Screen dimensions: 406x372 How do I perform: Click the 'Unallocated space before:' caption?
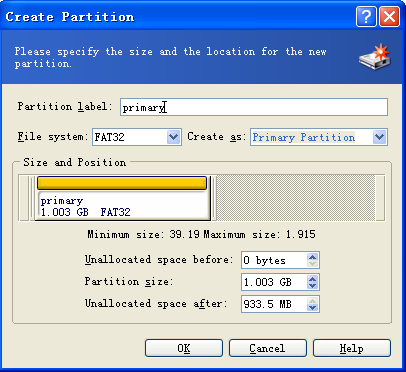point(159,260)
